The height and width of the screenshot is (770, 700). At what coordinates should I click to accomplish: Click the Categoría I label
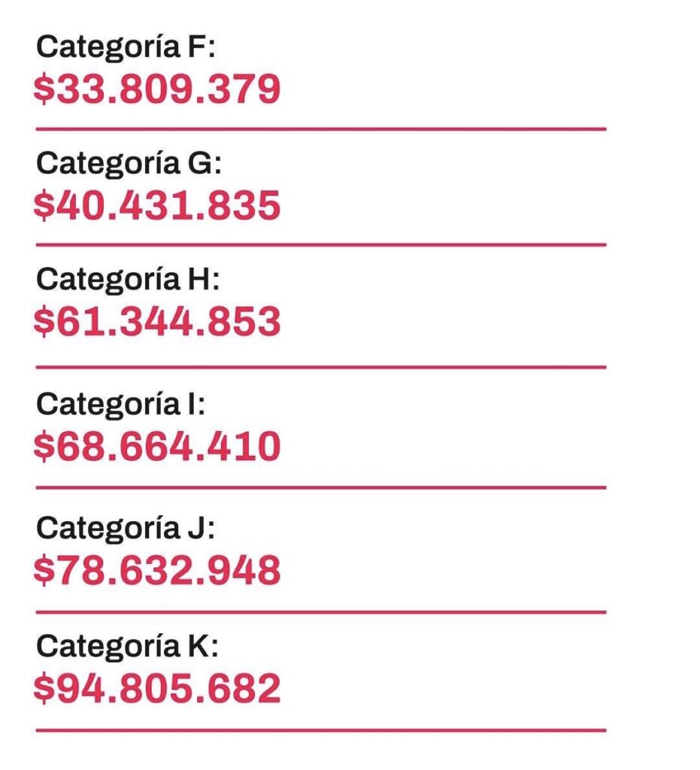pos(120,405)
